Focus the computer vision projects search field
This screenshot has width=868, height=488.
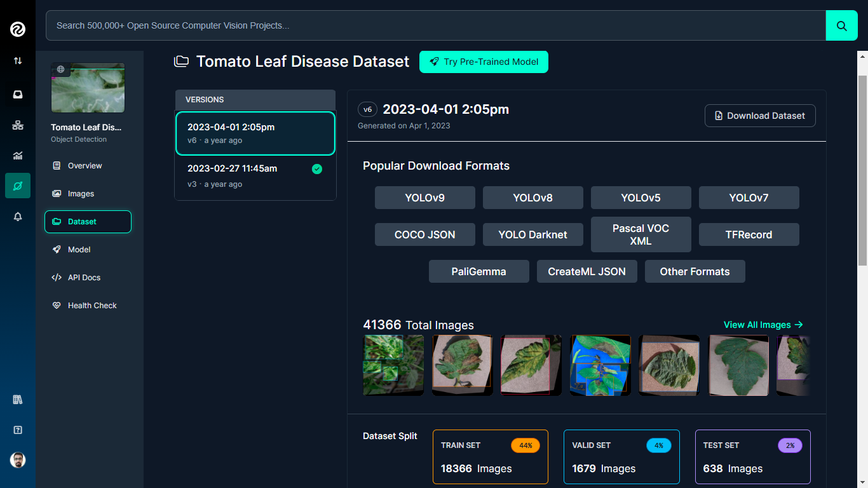(435, 25)
